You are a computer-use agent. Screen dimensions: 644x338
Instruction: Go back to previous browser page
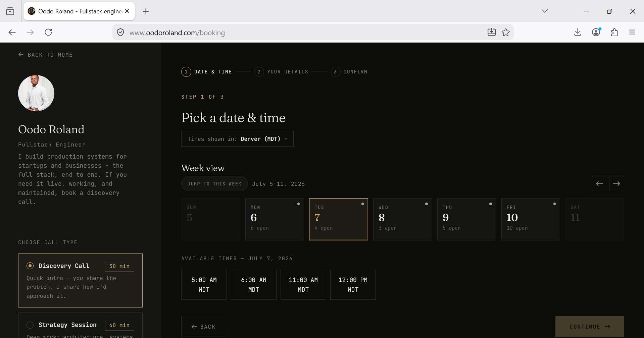pyautogui.click(x=12, y=32)
